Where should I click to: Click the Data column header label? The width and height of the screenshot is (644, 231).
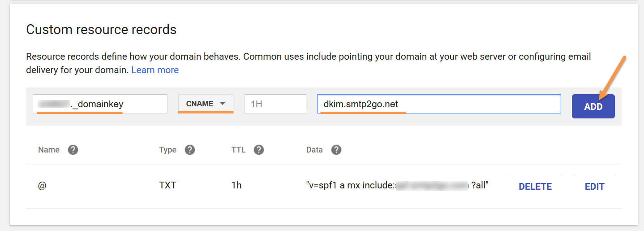314,150
